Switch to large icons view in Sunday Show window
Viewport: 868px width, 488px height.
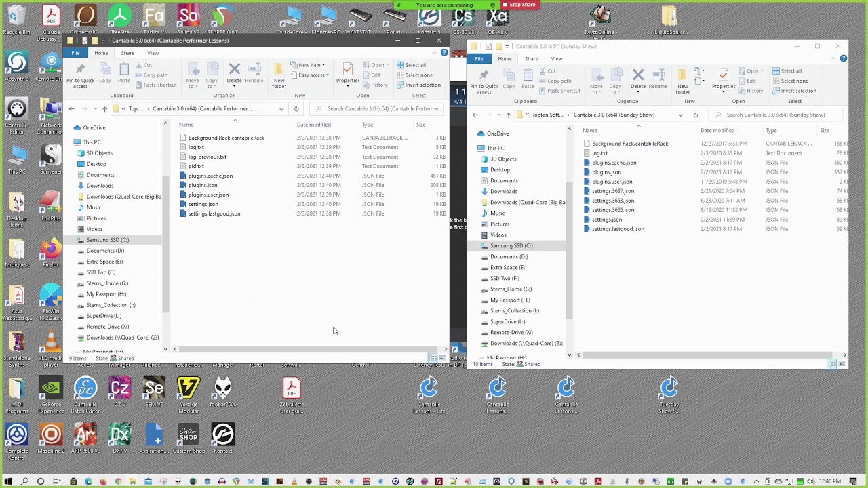(841, 365)
